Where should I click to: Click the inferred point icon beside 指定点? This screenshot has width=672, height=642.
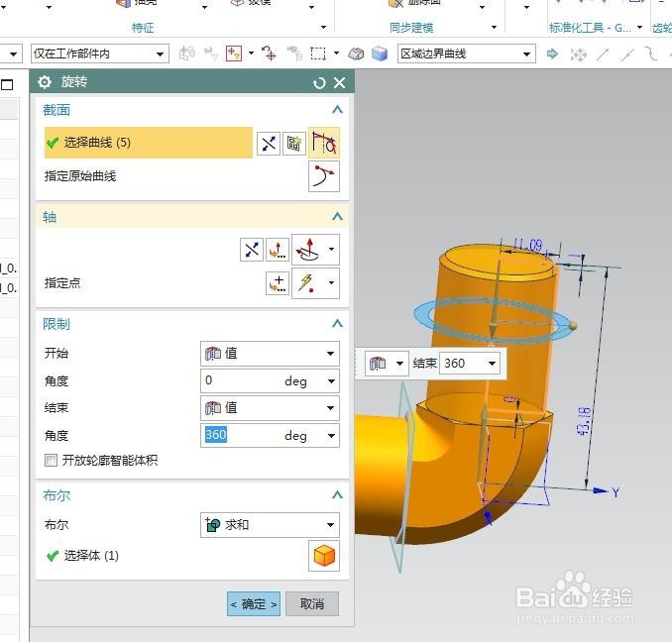click(307, 283)
